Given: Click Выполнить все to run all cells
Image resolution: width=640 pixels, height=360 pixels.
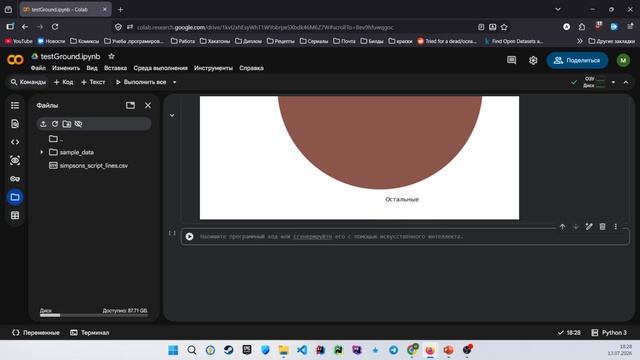Looking at the screenshot, I should pyautogui.click(x=141, y=82).
